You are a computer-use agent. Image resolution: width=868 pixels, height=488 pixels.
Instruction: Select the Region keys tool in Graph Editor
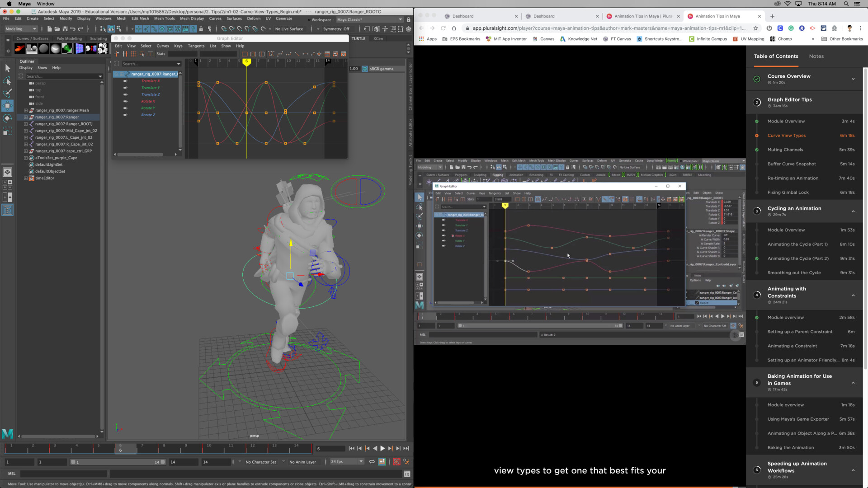pos(141,54)
